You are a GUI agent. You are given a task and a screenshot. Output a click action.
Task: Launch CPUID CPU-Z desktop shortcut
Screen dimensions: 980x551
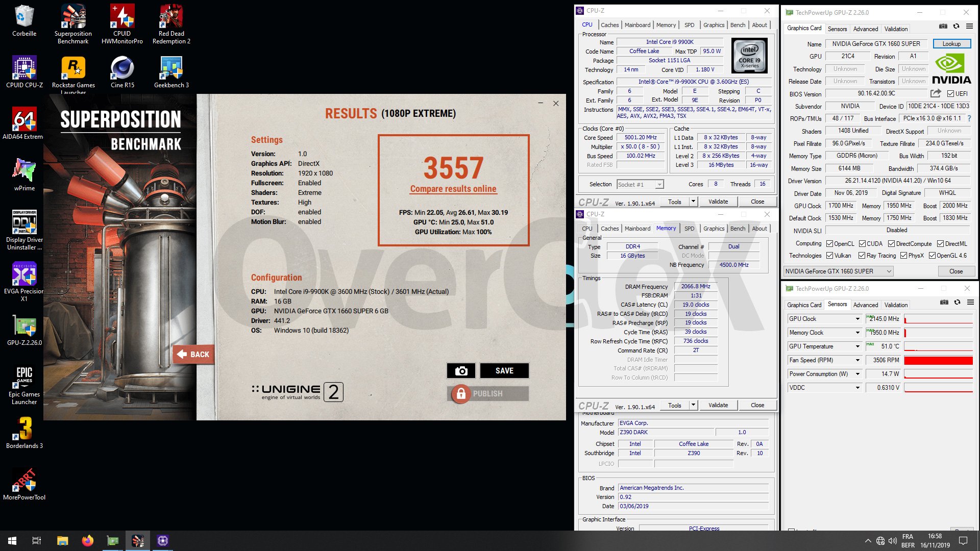pos(24,72)
